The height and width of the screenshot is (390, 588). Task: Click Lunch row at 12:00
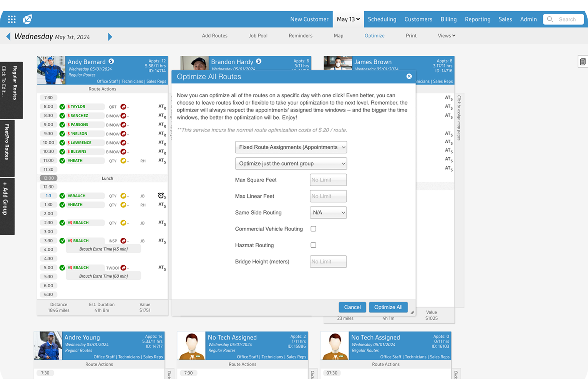[103, 178]
